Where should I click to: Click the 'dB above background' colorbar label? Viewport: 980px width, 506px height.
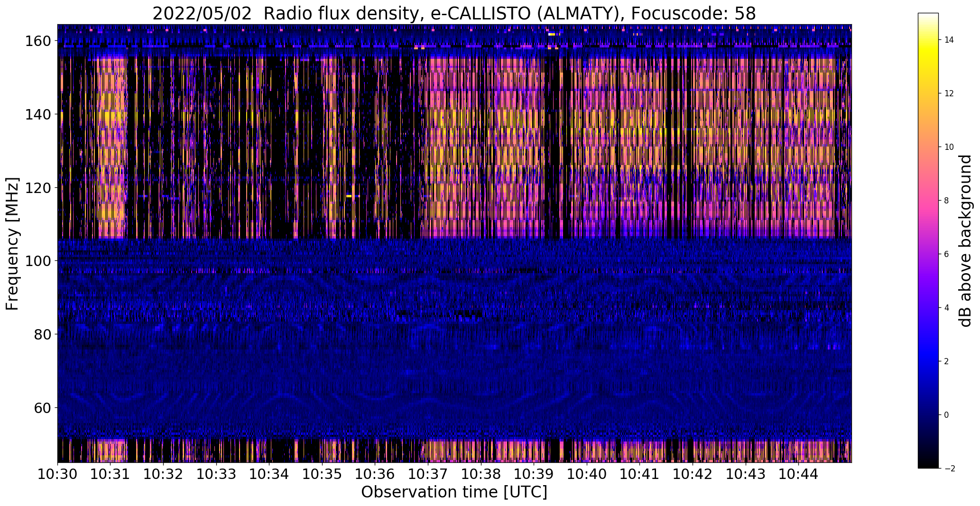click(966, 241)
